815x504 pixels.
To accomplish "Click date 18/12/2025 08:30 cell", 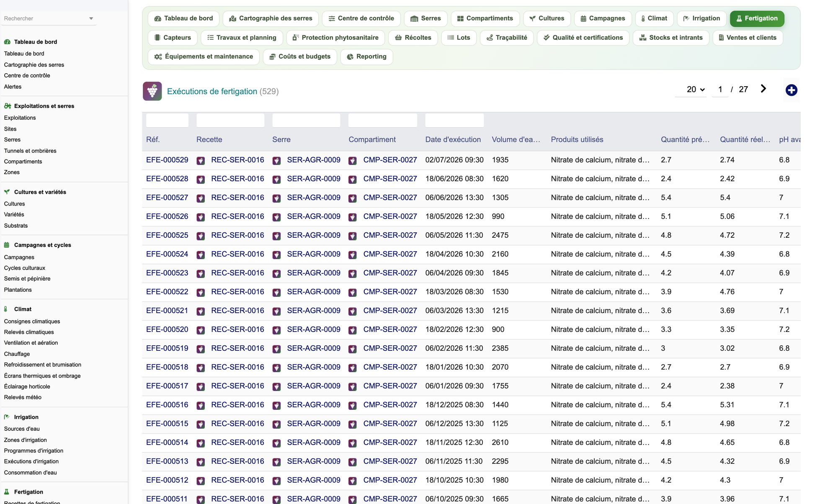I will click(x=454, y=405).
